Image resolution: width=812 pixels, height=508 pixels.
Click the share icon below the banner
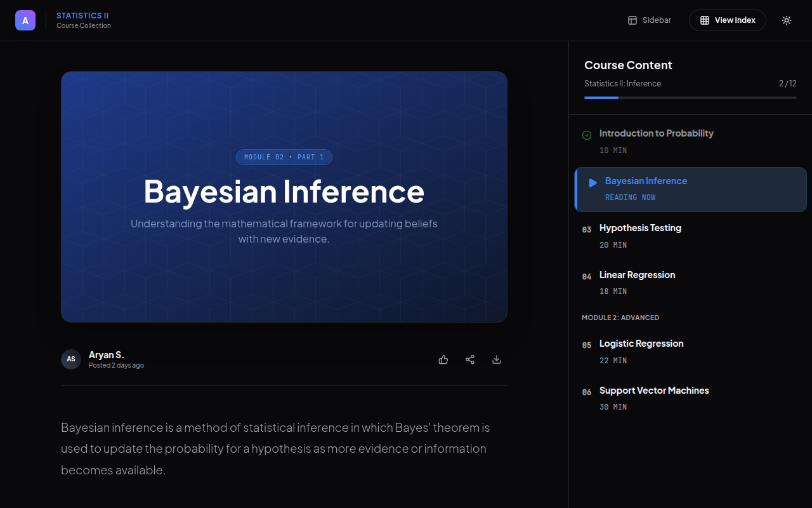(470, 359)
